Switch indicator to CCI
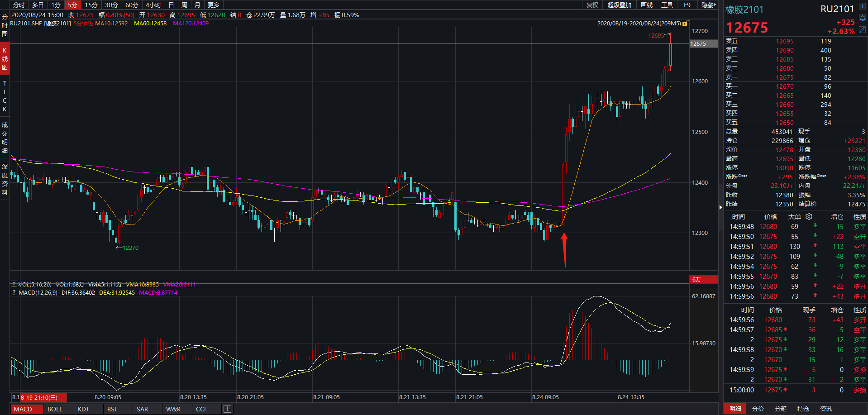The image size is (868, 415). tap(201, 409)
